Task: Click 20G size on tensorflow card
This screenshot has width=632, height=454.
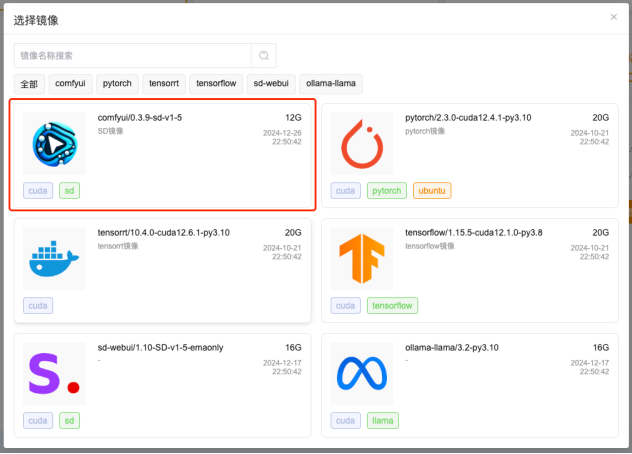Action: (x=601, y=233)
